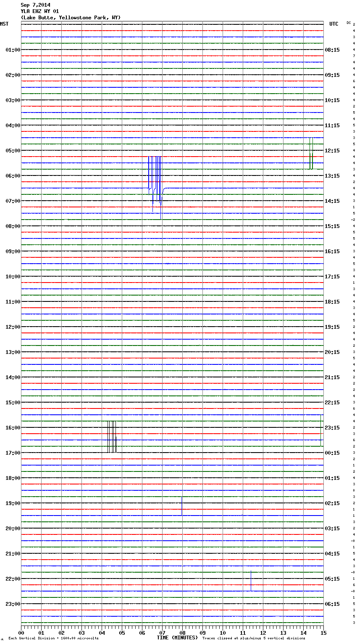Click the UTC row label "20:15"

[332, 352]
